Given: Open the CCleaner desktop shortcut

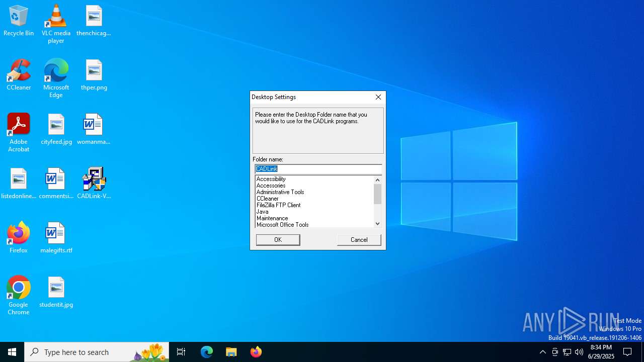Looking at the screenshot, I should point(19,75).
